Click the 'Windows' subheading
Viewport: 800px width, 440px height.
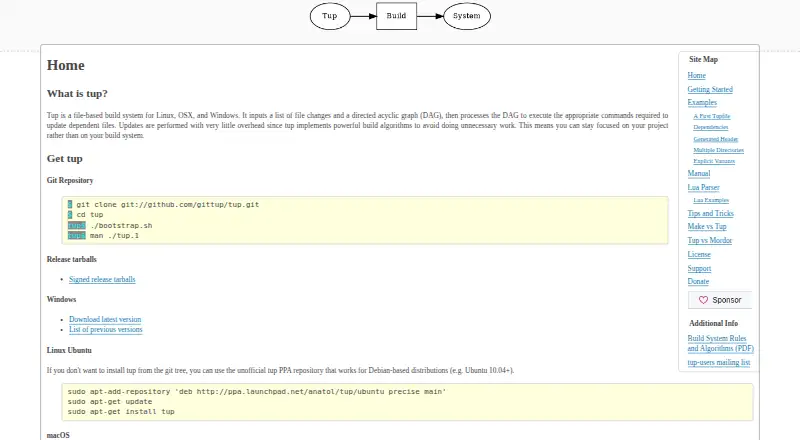click(61, 300)
